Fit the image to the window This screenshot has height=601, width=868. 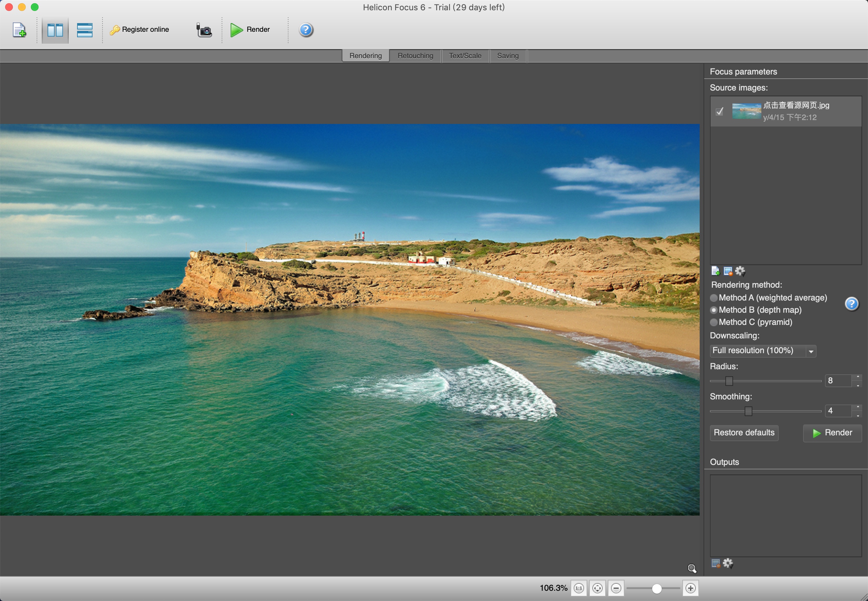[x=597, y=588]
